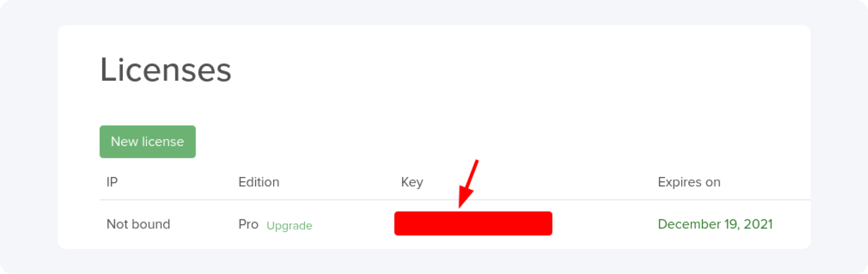Image resolution: width=868 pixels, height=274 pixels.
Task: Click the Not bound IP value
Action: (x=138, y=224)
